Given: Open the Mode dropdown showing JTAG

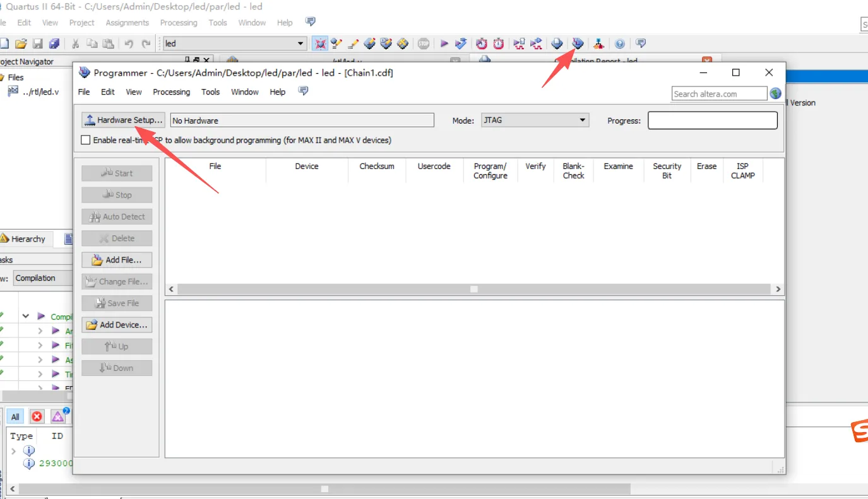Looking at the screenshot, I should [x=535, y=120].
